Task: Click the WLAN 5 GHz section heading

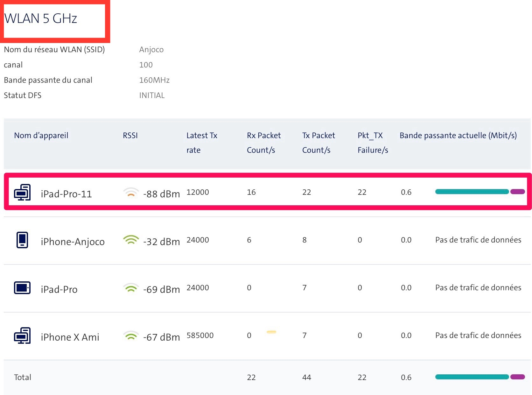Action: 41,18
